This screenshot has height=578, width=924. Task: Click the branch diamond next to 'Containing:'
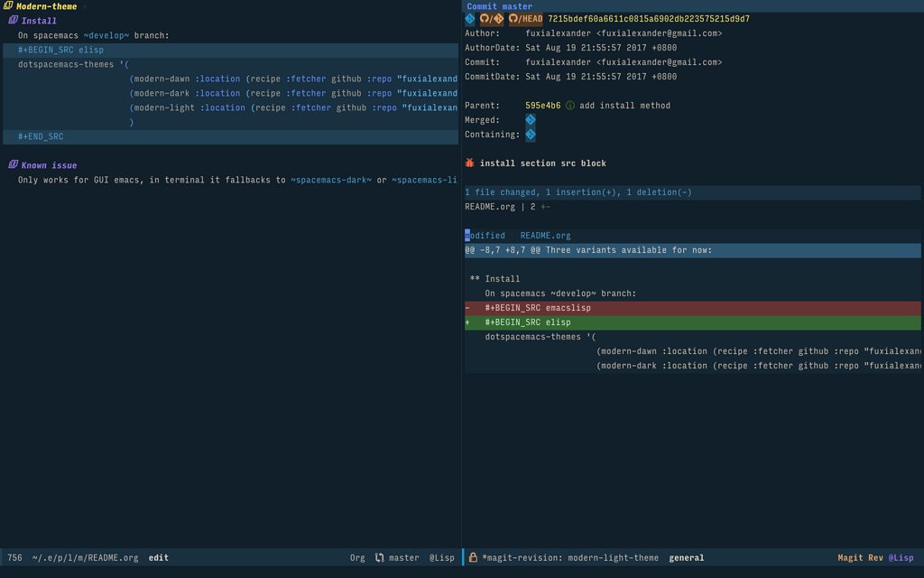(531, 135)
